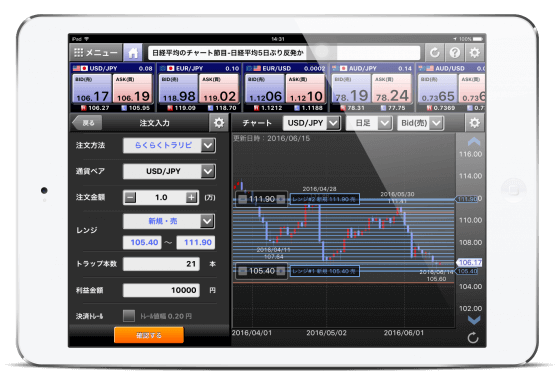Decrease lower range 105.40 chart handle
Viewport: 560px width, 381px height.
click(x=242, y=271)
